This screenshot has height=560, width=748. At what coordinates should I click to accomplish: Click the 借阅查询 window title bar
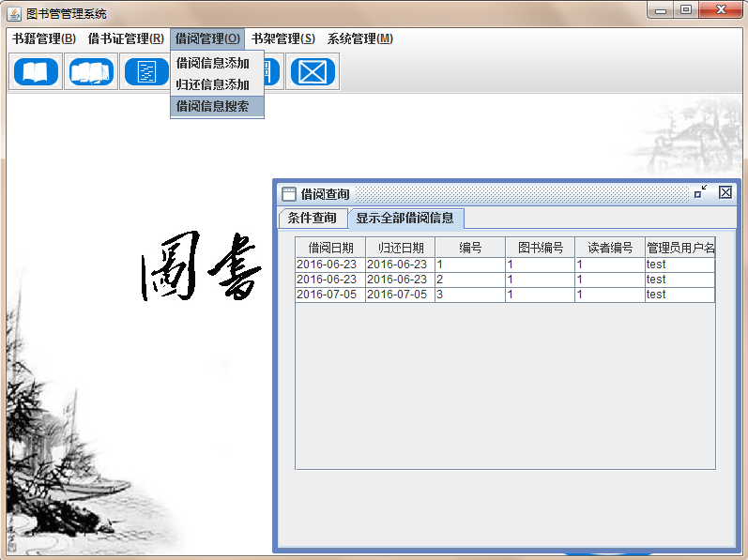click(x=507, y=194)
